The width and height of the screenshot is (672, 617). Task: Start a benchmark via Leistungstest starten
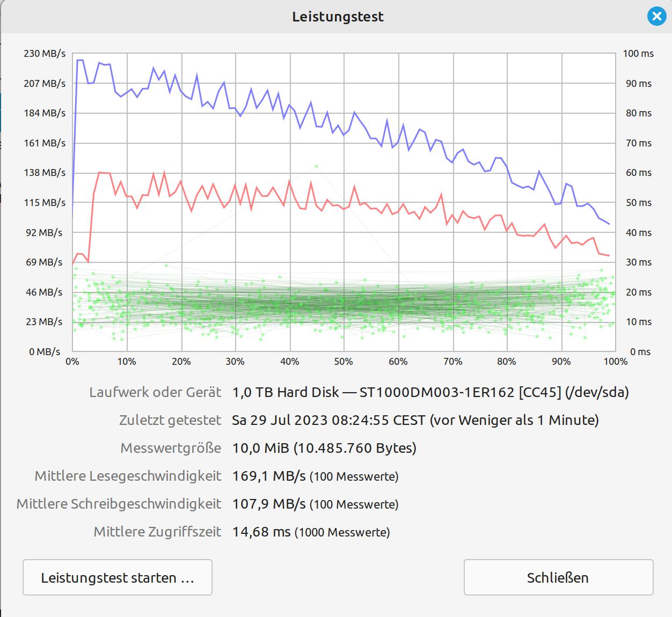coord(118,577)
